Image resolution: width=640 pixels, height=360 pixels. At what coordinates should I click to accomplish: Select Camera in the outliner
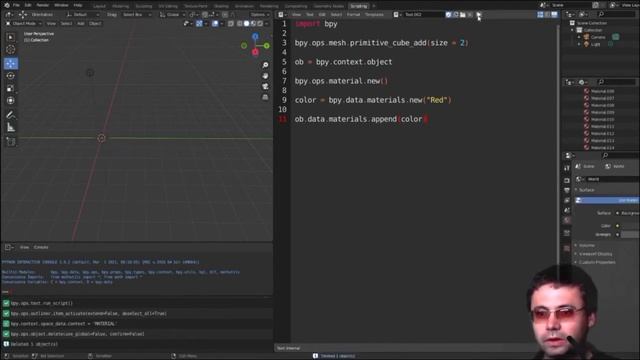click(598, 37)
